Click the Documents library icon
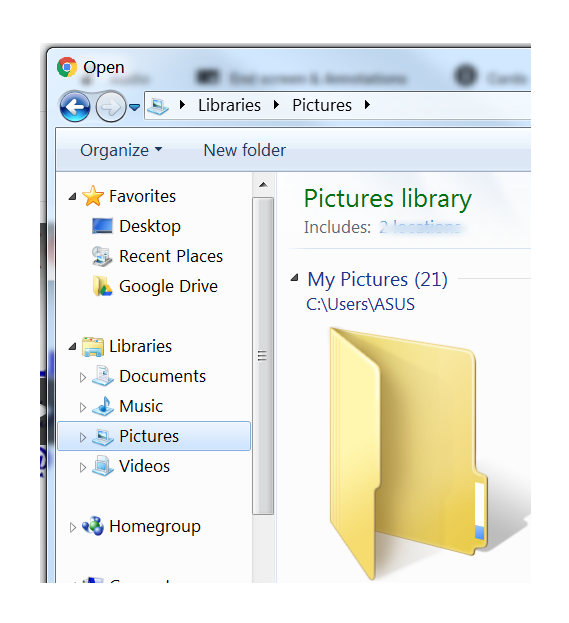The width and height of the screenshot is (569, 623). click(103, 376)
